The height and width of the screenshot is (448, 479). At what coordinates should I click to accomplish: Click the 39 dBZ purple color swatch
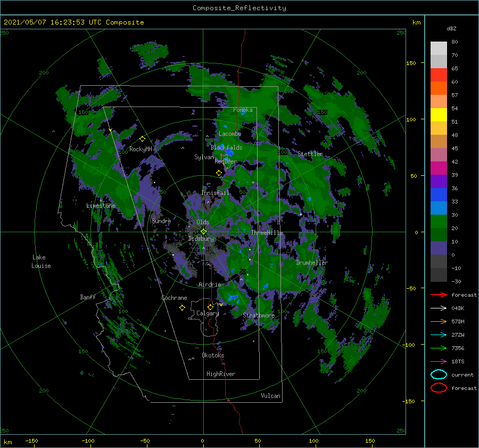pos(439,181)
